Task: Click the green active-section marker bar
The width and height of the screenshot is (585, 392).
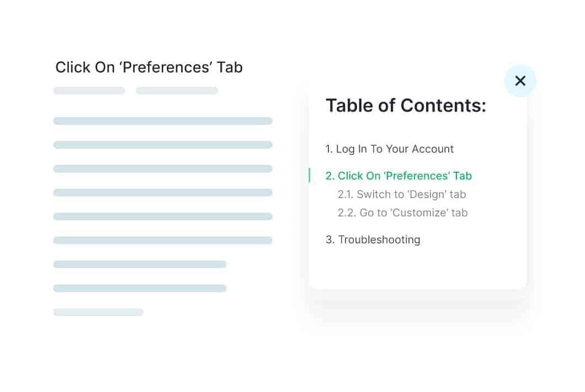Action: click(x=310, y=176)
